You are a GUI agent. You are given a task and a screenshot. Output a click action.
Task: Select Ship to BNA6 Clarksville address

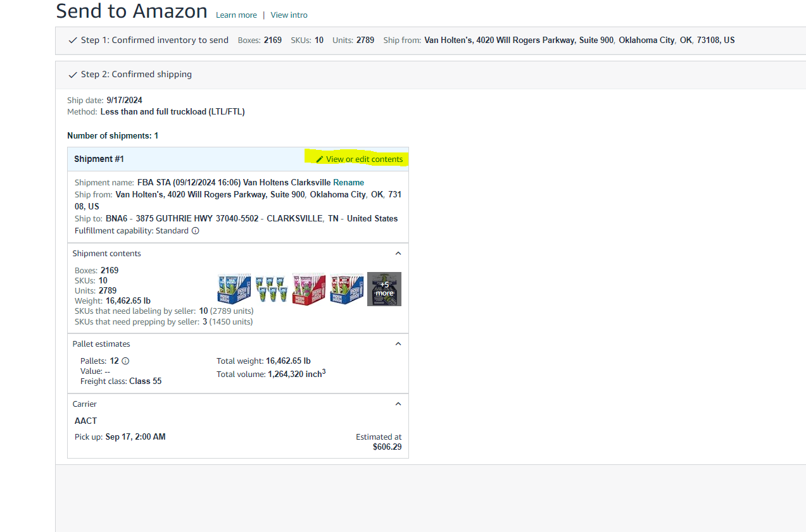236,219
